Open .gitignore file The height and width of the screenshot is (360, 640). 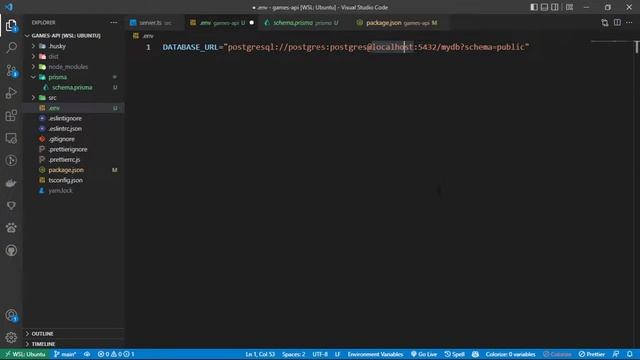tap(73, 139)
